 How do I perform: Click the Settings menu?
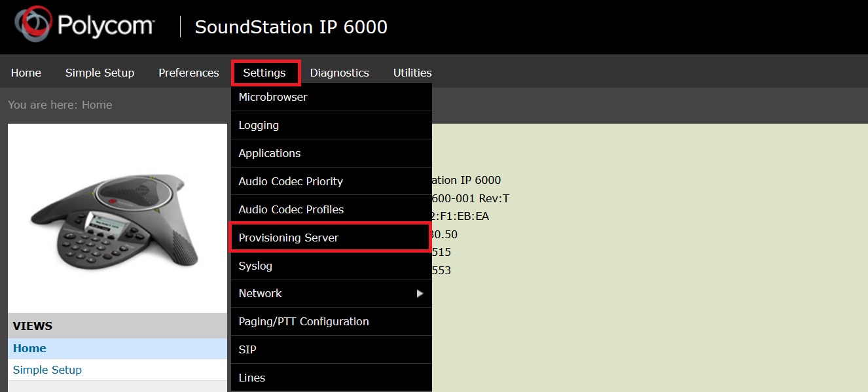pyautogui.click(x=265, y=73)
